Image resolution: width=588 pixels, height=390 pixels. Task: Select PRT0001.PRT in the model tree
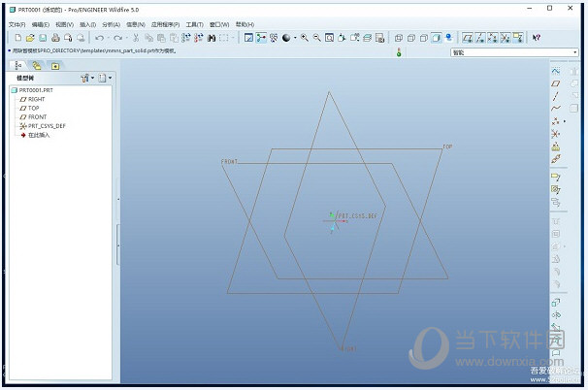pyautogui.click(x=32, y=90)
